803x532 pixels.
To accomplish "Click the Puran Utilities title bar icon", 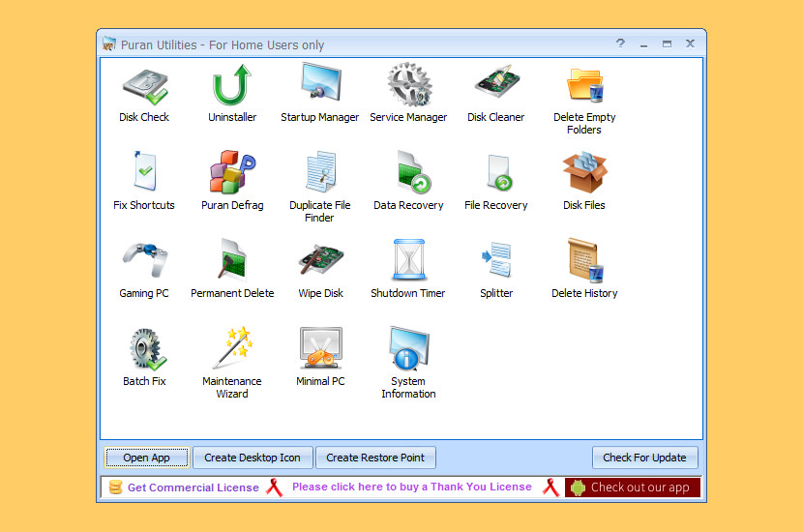I will (109, 44).
